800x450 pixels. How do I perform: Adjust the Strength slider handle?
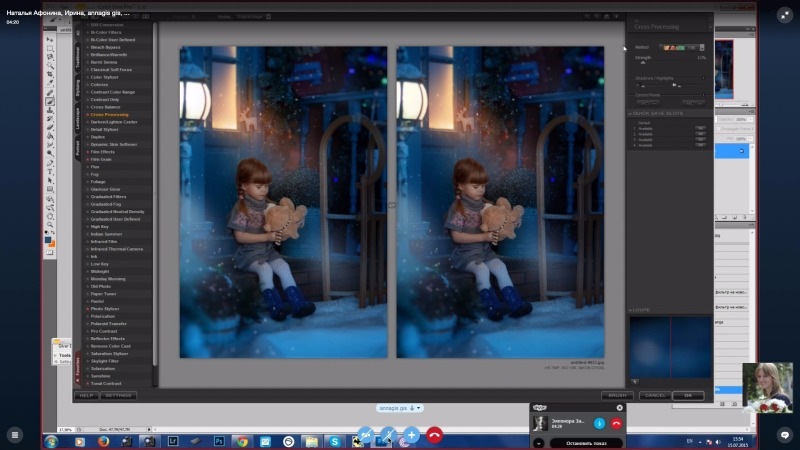643,63
